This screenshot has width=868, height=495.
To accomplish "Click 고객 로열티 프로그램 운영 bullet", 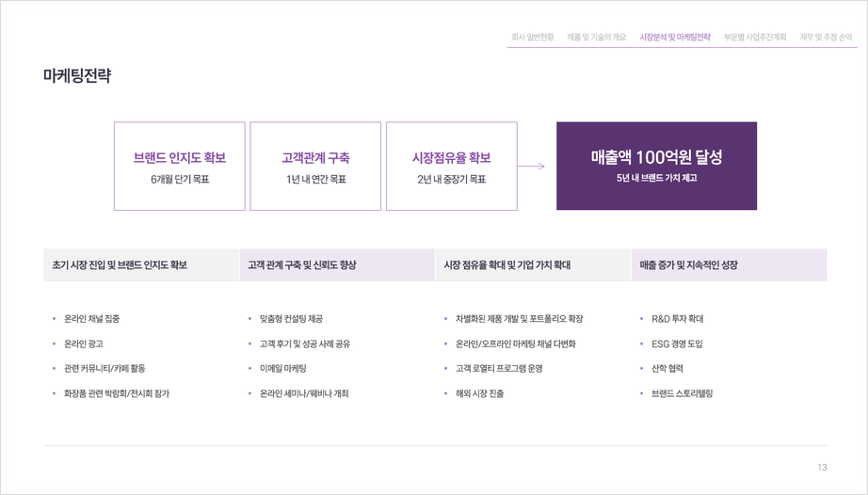I will click(x=499, y=368).
